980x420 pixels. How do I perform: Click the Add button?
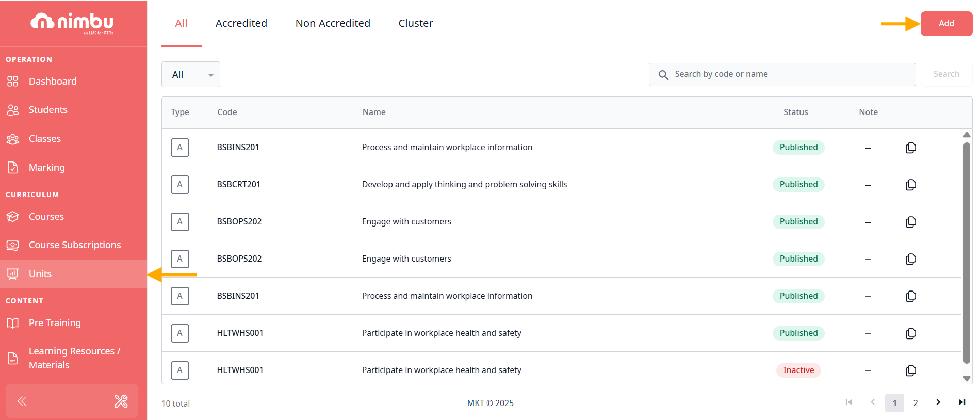(x=946, y=24)
